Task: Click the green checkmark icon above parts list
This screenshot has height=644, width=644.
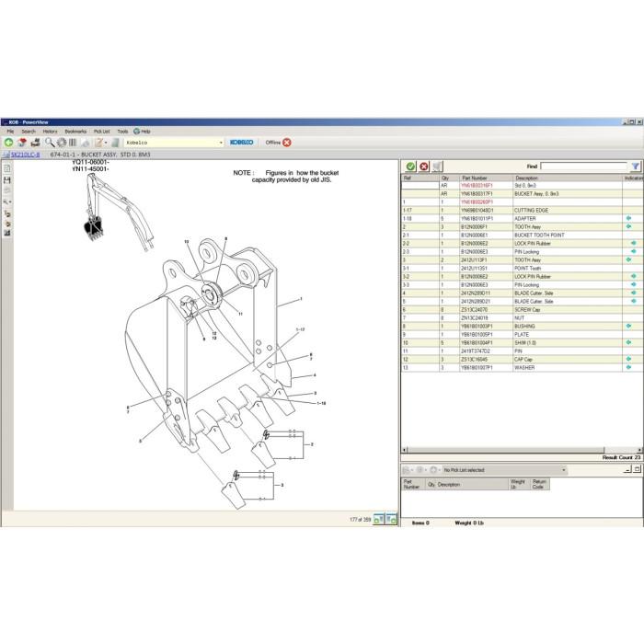Action: [x=410, y=166]
